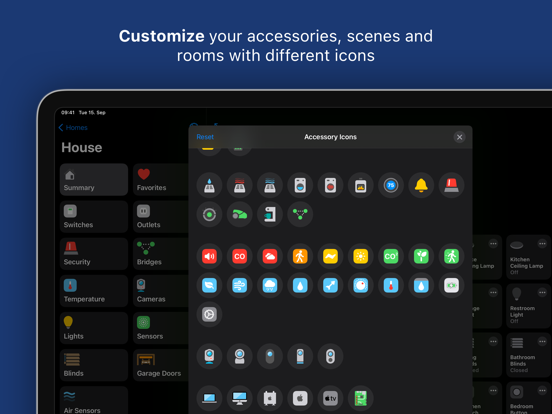Open Kitchen Ceiling Lamp options menu
The width and height of the screenshot is (552, 414).
[542, 244]
